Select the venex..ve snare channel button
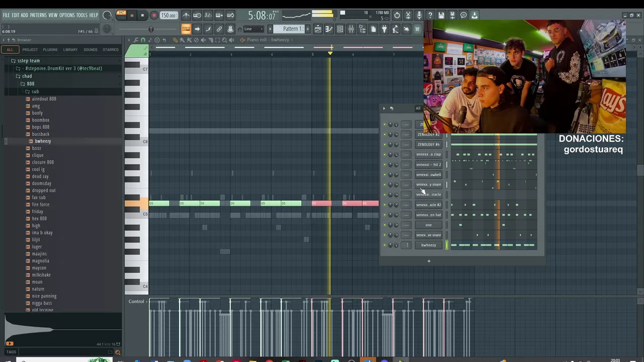The width and height of the screenshot is (644, 362). coord(429,235)
